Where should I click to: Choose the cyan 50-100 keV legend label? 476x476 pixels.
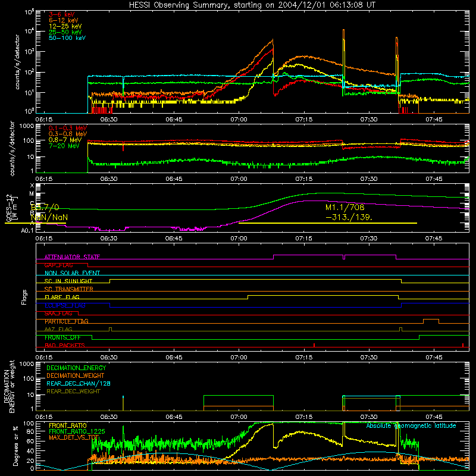click(67, 38)
